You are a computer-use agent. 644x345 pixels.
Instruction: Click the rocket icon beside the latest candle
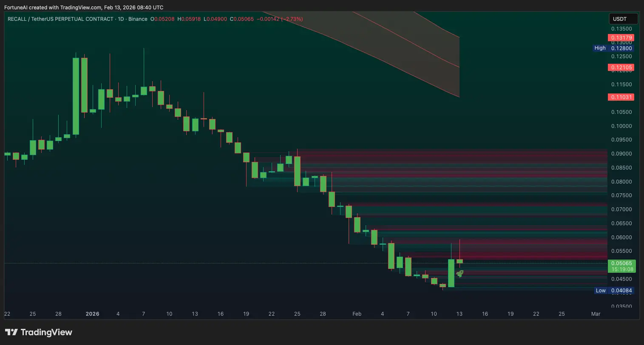point(460,274)
